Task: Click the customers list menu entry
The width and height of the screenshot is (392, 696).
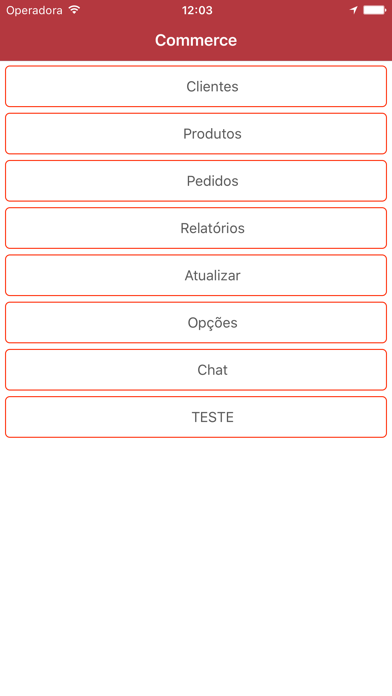Action: [x=196, y=86]
